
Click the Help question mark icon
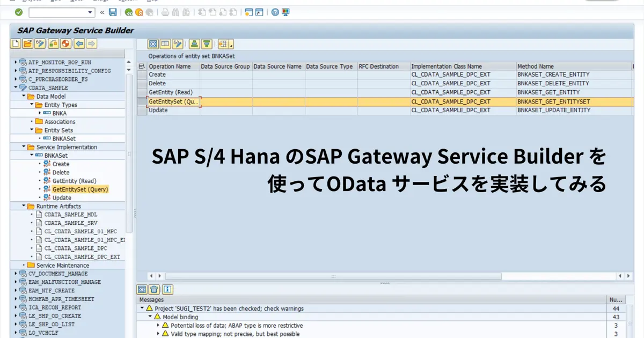[275, 12]
